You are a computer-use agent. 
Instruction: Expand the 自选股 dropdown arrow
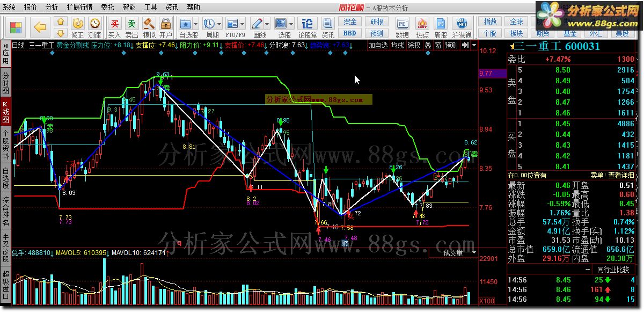(196, 24)
